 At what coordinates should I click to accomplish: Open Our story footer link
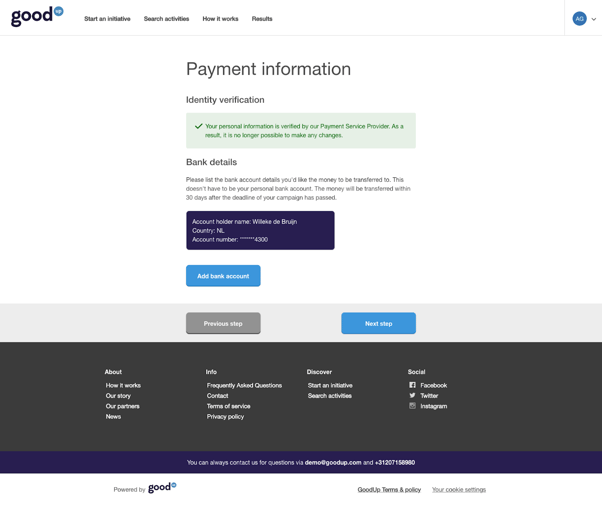click(118, 396)
